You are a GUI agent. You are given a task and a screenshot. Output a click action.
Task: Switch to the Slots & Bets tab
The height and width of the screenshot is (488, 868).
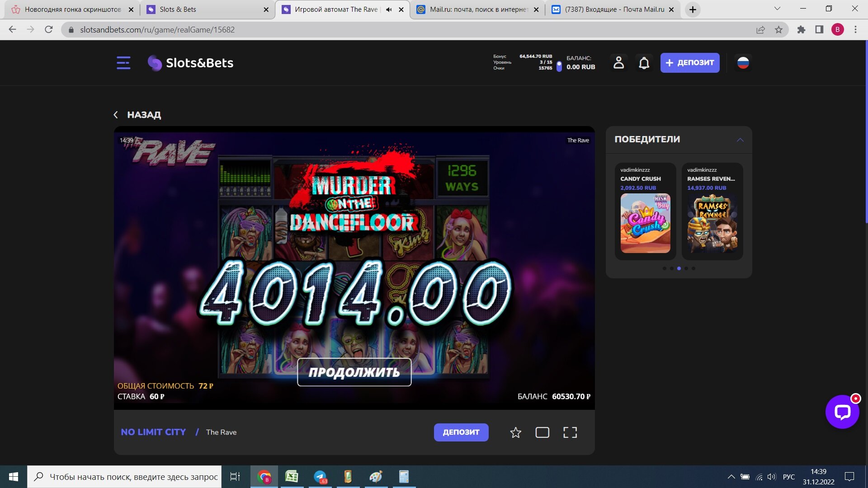click(x=208, y=9)
